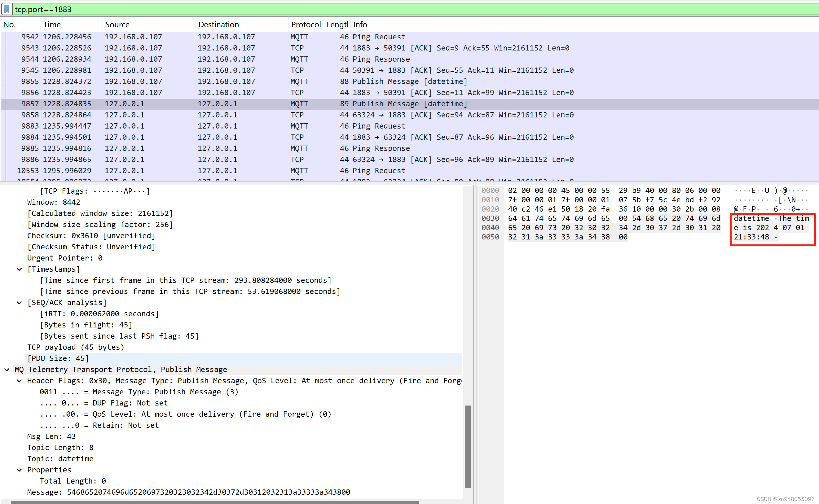Collapse the Properties tree node
Screen dimensions: 819x504
point(19,470)
